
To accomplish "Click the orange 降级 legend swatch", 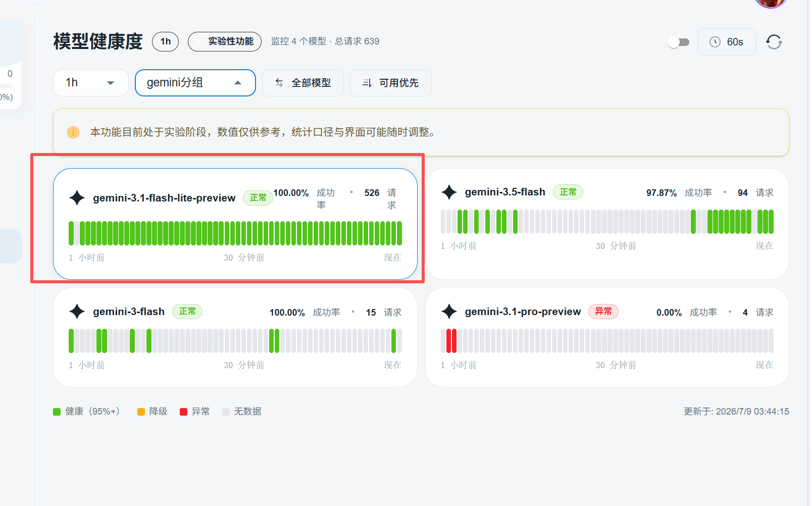I will click(141, 412).
